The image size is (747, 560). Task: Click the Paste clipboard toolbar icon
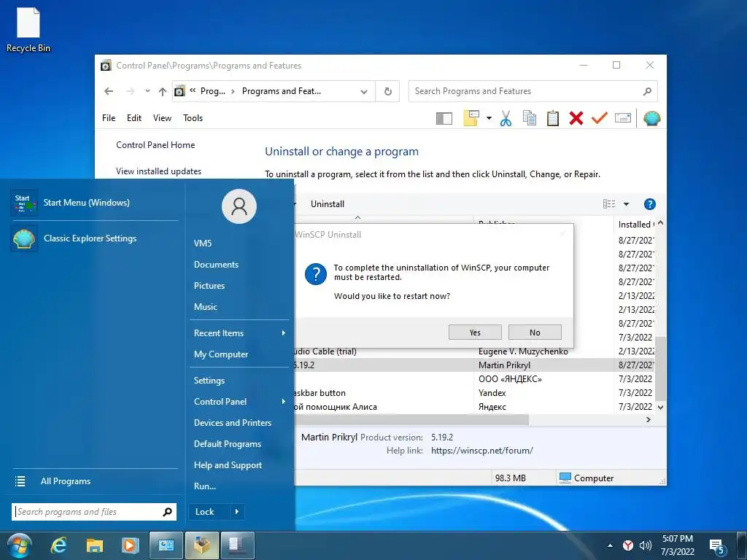(x=553, y=118)
